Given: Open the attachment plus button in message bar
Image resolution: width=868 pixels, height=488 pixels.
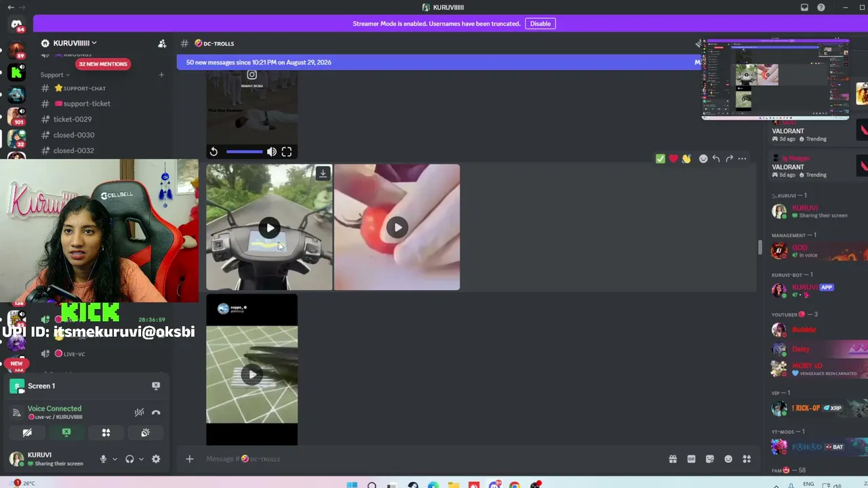Looking at the screenshot, I should click(190, 459).
